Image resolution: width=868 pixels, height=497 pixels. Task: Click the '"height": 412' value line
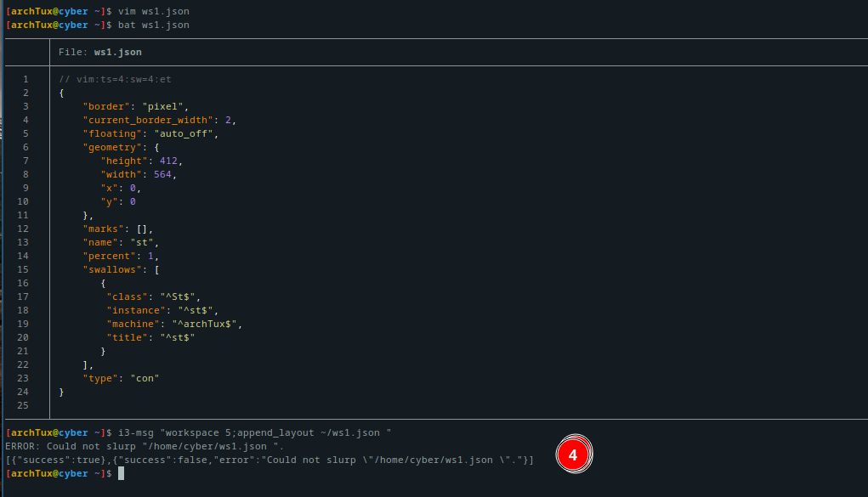pos(142,161)
